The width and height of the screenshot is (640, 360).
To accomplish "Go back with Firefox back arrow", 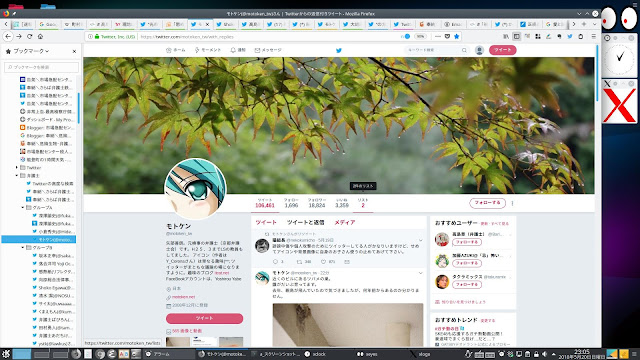I will [8, 36].
